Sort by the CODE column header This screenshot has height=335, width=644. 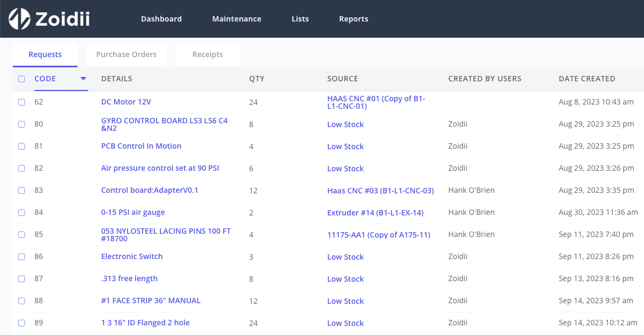45,79
